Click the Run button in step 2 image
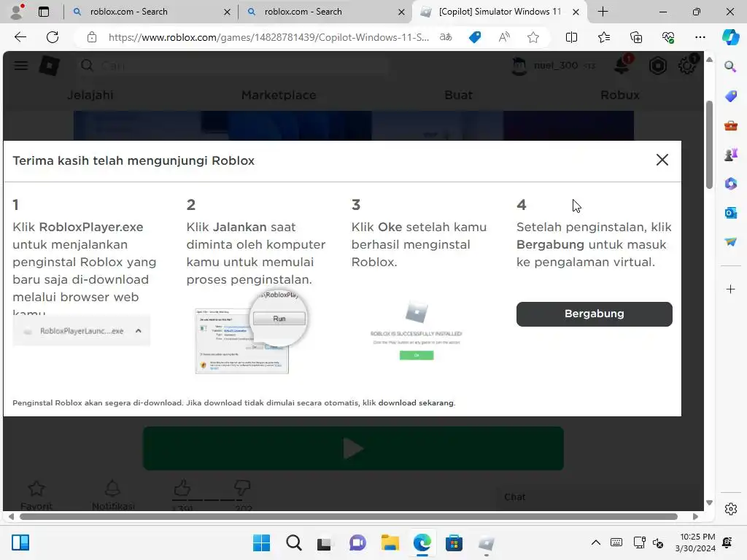This screenshot has height=560, width=747. [279, 319]
